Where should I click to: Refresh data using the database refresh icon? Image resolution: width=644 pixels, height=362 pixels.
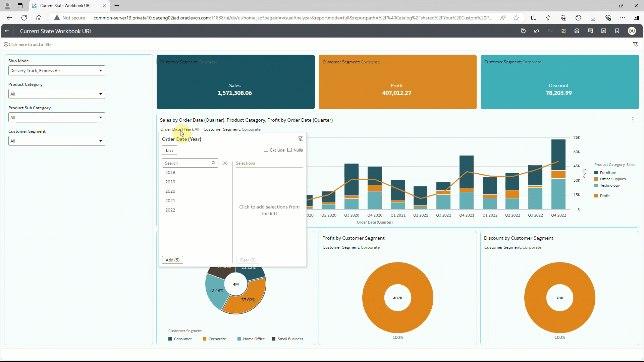pyautogui.click(x=577, y=31)
